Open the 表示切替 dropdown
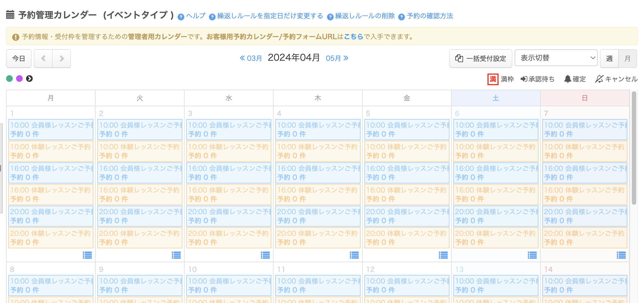 [x=556, y=58]
